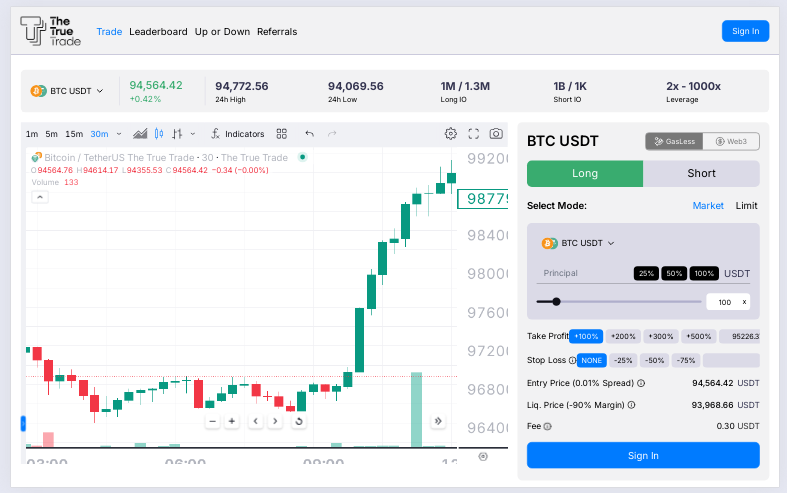Reset chart view button
The height and width of the screenshot is (493, 787).
(x=299, y=421)
